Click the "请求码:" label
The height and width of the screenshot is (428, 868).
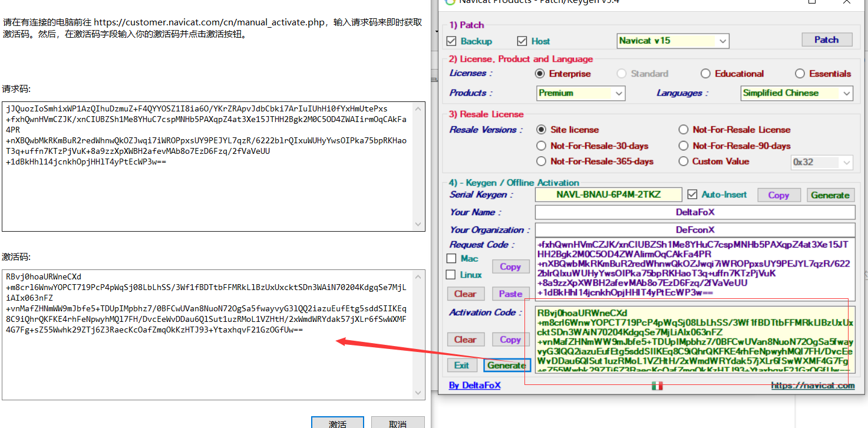point(16,89)
